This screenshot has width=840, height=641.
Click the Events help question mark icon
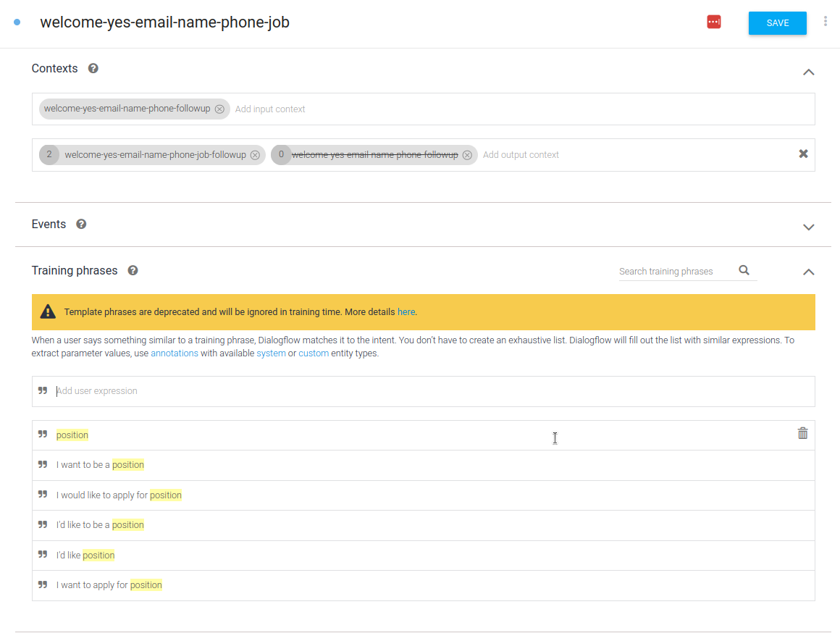pyautogui.click(x=81, y=225)
